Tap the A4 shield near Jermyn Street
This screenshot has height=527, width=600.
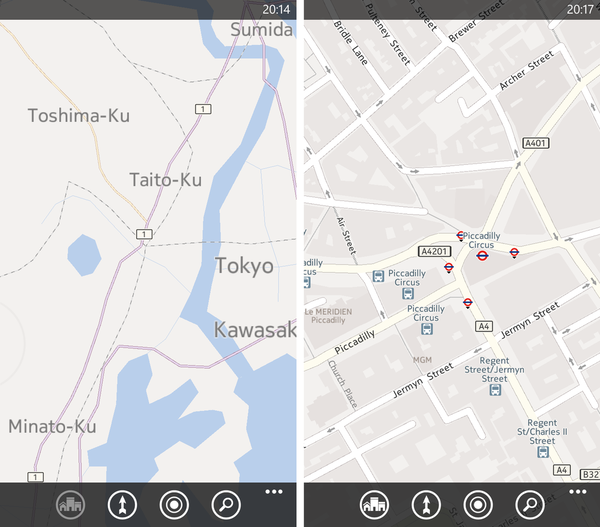click(x=484, y=326)
